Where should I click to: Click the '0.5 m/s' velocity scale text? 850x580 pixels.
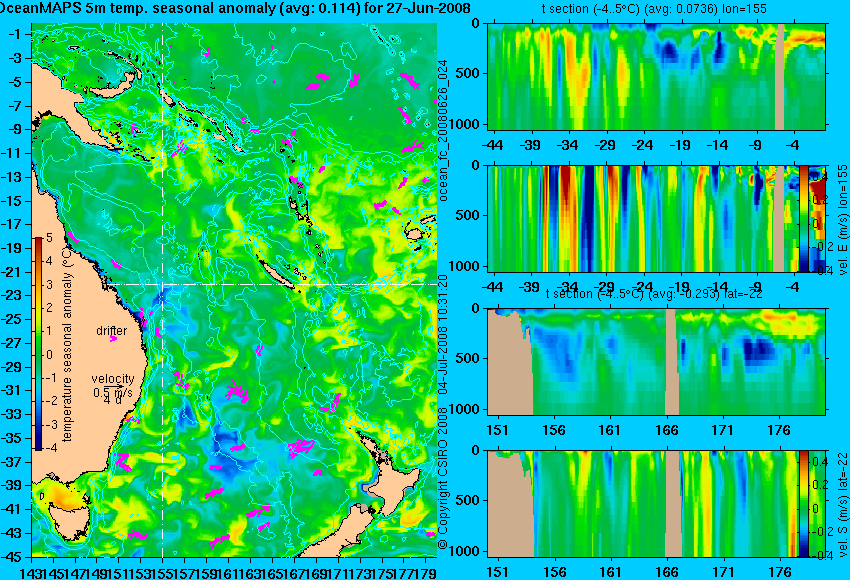point(113,391)
